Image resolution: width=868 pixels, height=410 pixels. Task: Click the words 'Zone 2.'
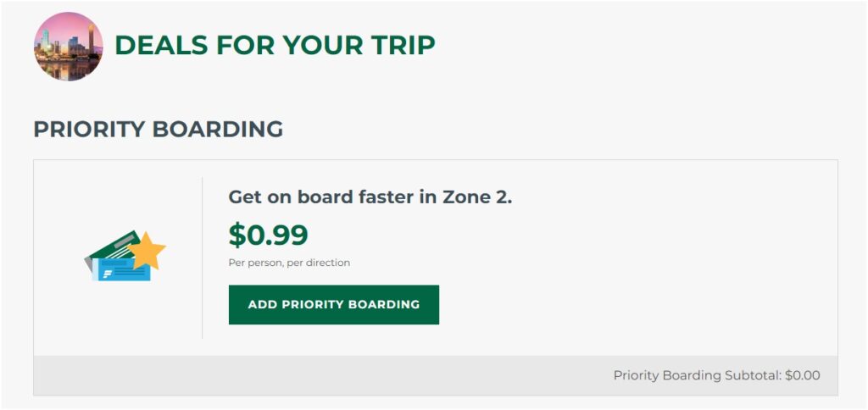pyautogui.click(x=477, y=197)
